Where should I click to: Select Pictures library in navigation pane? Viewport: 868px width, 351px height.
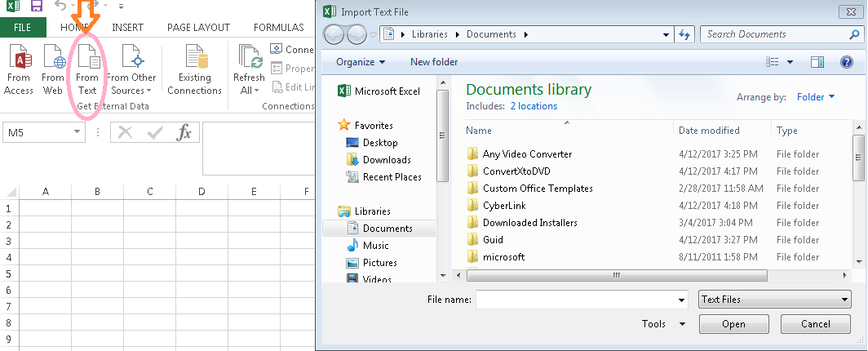pyautogui.click(x=372, y=262)
